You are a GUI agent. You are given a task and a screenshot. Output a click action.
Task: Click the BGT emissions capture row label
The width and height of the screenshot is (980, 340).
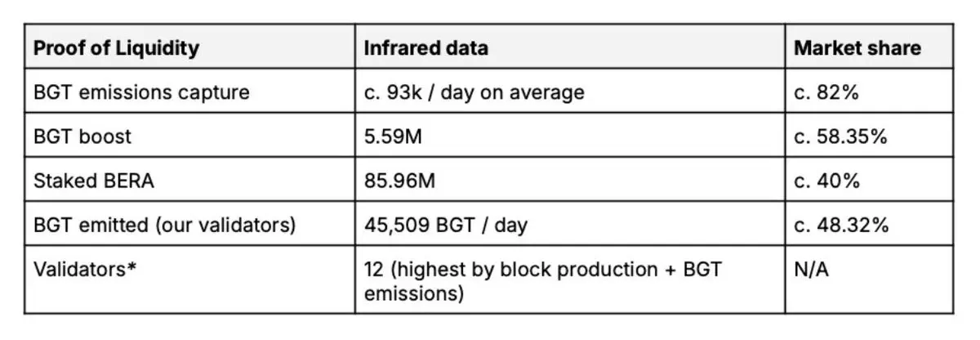[189, 92]
